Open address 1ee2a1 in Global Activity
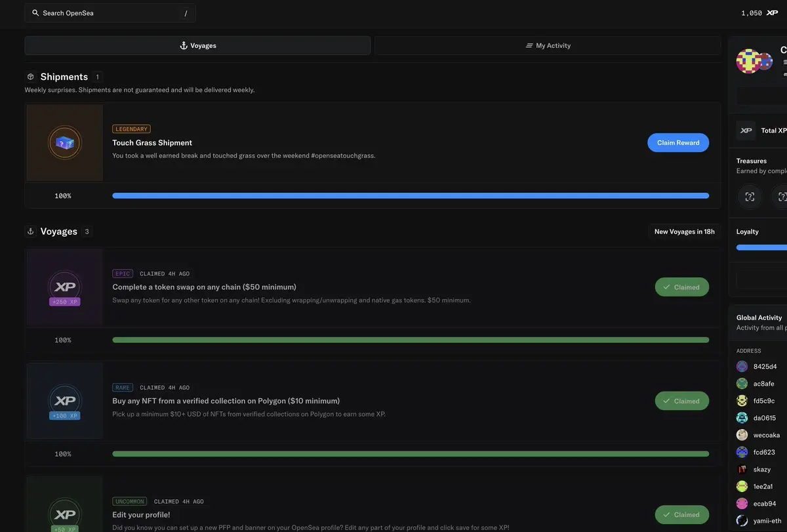 click(x=763, y=486)
